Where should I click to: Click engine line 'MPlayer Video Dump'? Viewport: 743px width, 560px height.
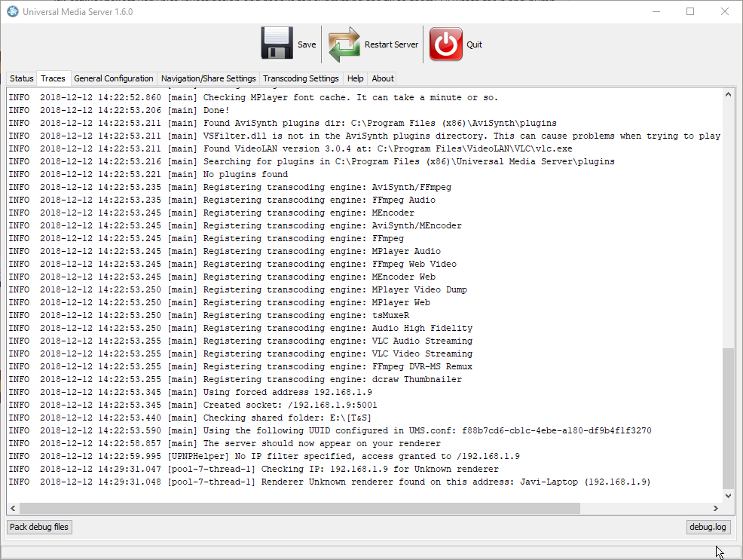click(238, 289)
